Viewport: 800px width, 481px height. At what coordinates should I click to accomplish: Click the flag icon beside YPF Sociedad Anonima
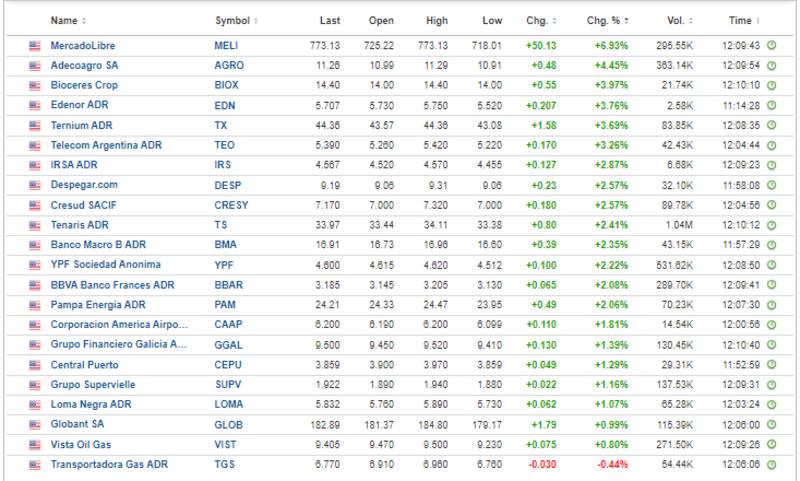click(x=34, y=265)
